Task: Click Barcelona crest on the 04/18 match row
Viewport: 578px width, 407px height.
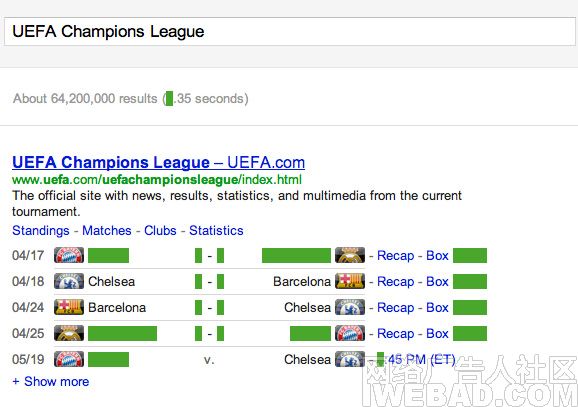Action: point(350,281)
